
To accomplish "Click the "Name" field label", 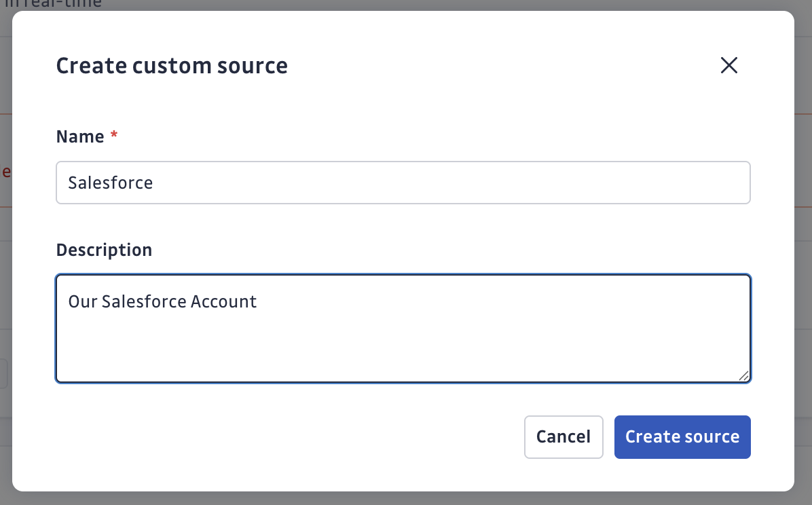I will (80, 136).
